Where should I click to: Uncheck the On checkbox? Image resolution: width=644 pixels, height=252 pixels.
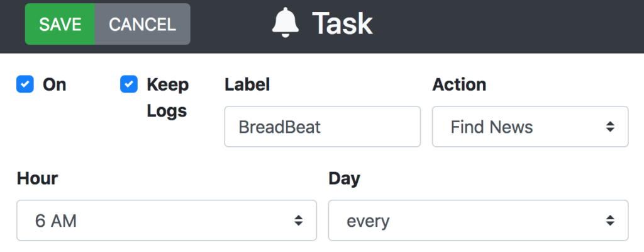coord(25,84)
